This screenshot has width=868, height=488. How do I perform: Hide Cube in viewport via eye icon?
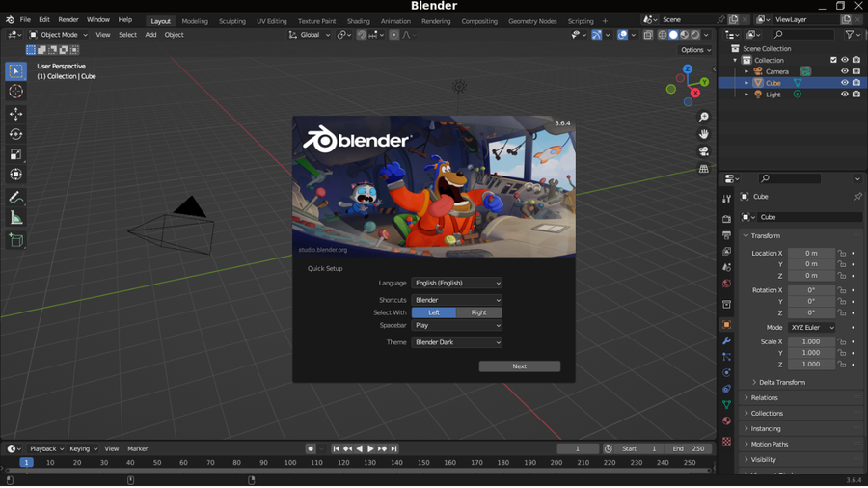[x=845, y=82]
